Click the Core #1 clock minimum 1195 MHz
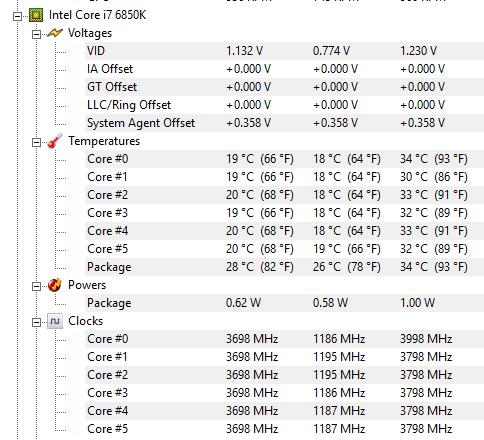The image size is (484, 440). pos(339,357)
